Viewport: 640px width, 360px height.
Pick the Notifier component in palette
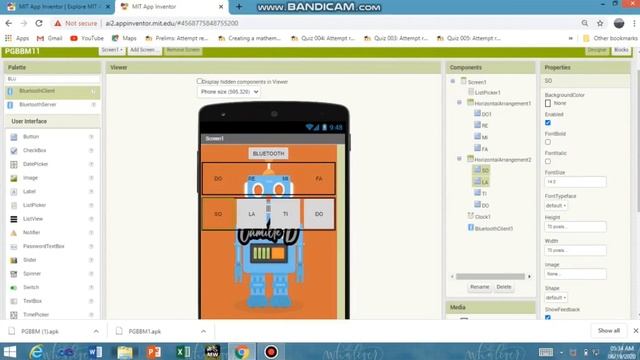(x=31, y=233)
